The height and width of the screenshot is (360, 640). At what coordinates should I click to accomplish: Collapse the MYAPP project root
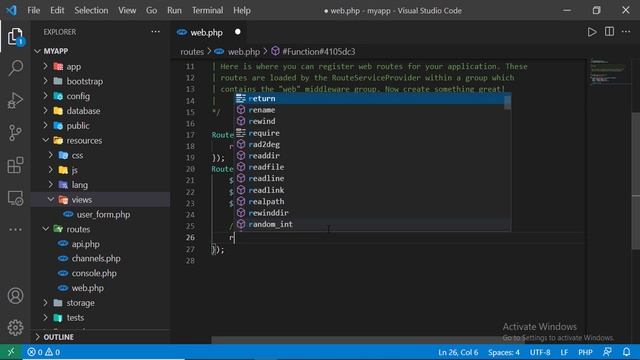tap(100, 51)
